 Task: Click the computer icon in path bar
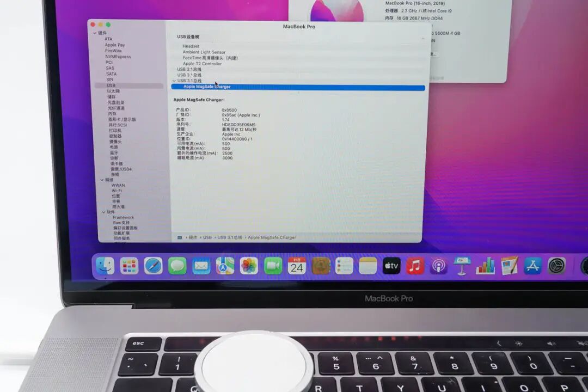click(x=180, y=237)
